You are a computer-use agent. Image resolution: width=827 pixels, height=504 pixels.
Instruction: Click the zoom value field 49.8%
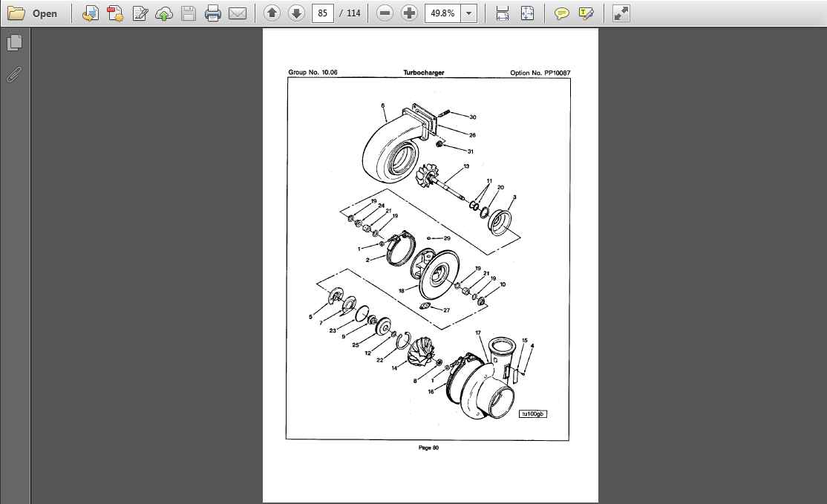[442, 13]
